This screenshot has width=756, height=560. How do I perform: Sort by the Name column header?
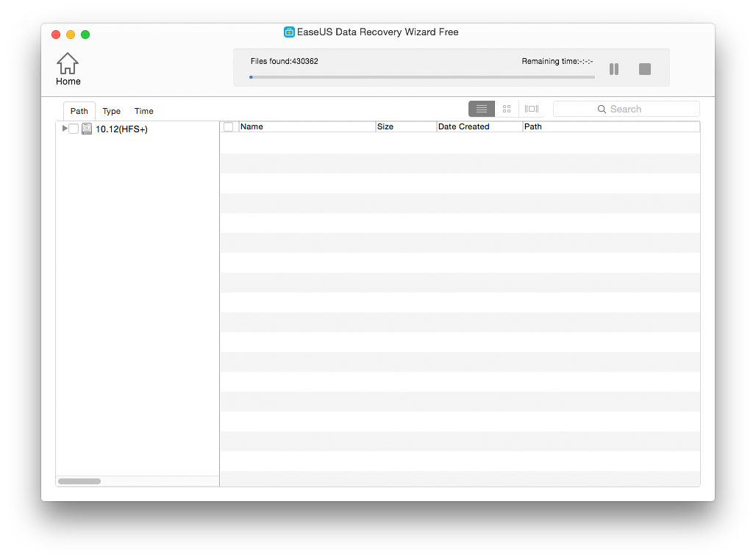307,126
